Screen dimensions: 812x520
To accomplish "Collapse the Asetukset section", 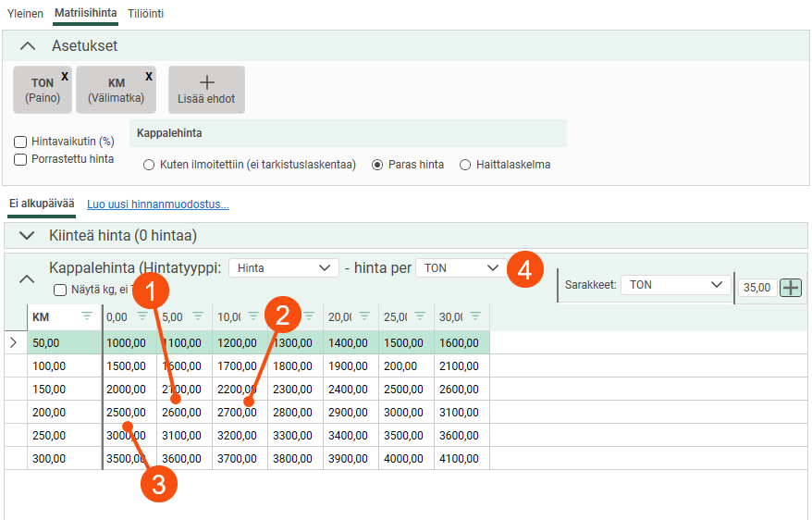I will (x=28, y=45).
